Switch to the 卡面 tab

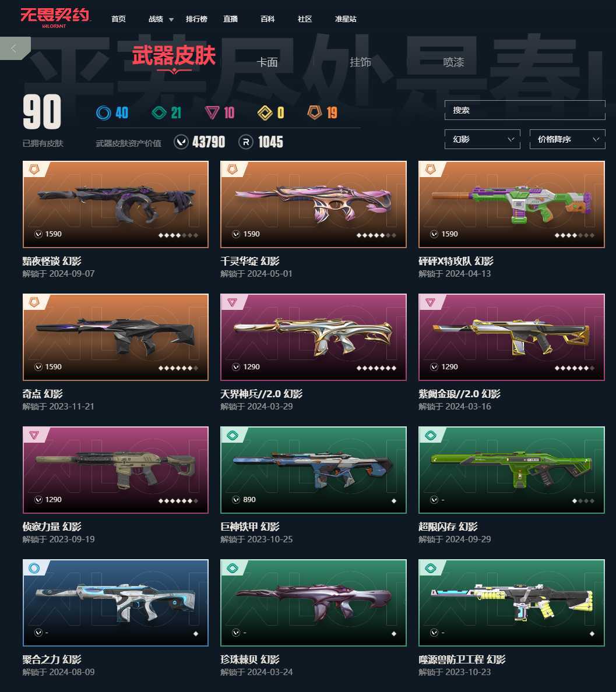click(x=267, y=62)
